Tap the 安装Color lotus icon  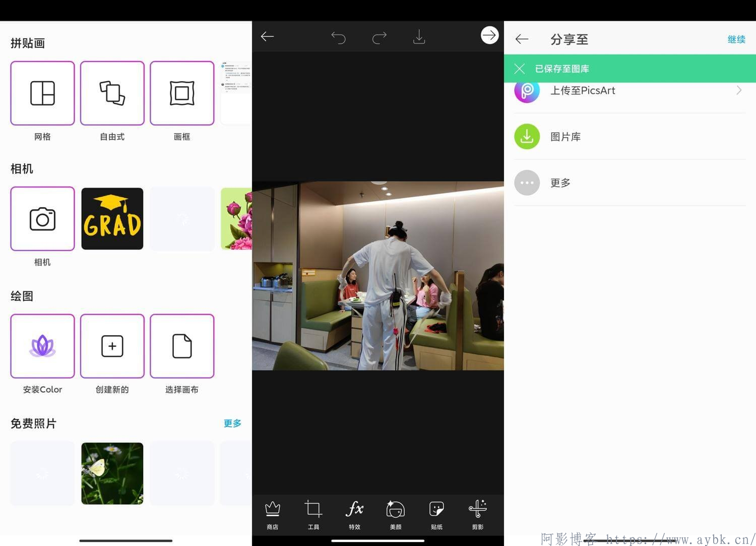42,346
